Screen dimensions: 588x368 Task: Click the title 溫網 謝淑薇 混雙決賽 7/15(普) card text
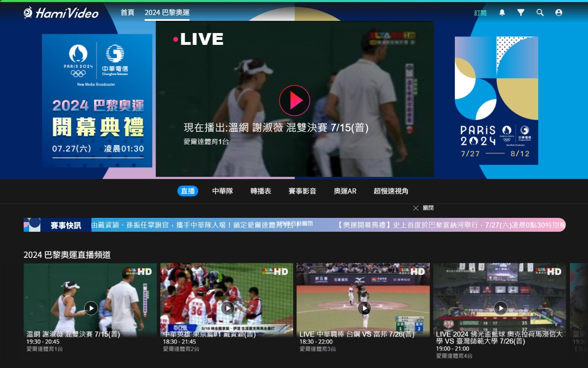73,334
